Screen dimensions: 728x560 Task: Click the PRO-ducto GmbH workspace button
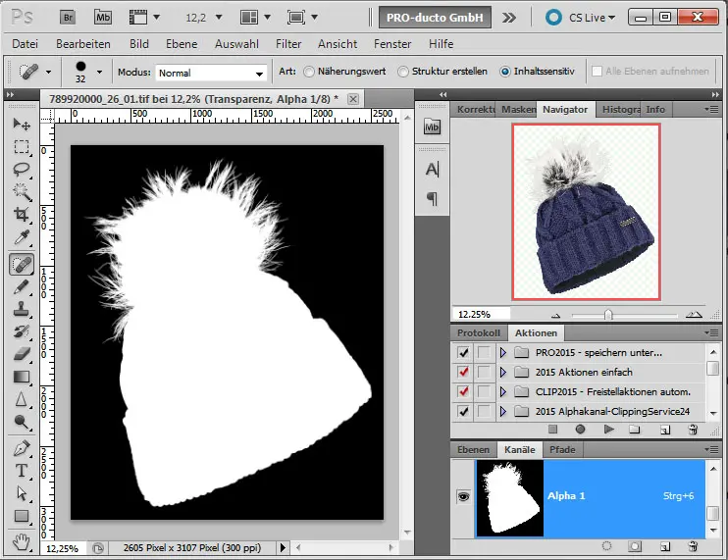pos(436,17)
